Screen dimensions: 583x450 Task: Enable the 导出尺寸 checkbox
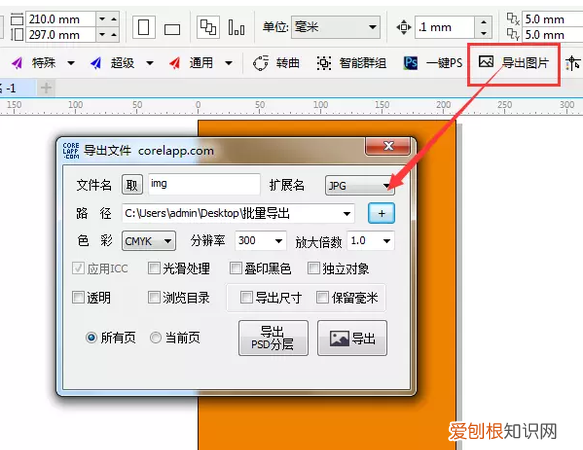(246, 298)
